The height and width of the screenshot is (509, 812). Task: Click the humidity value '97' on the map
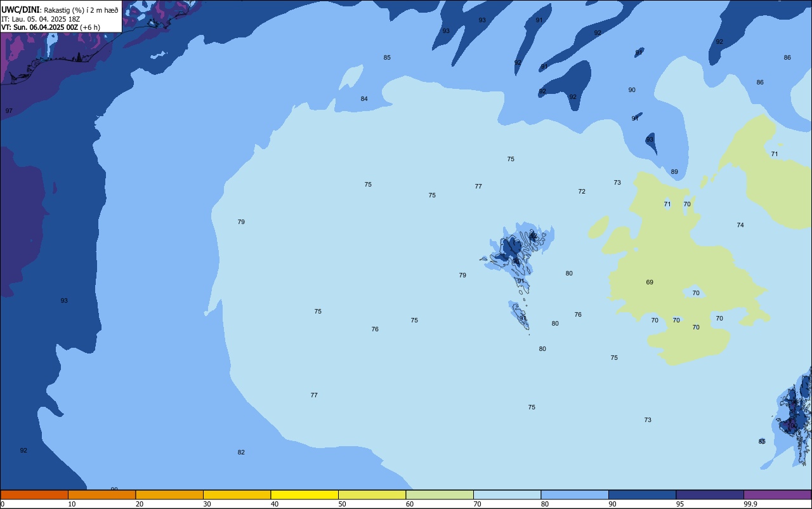[x=9, y=111]
